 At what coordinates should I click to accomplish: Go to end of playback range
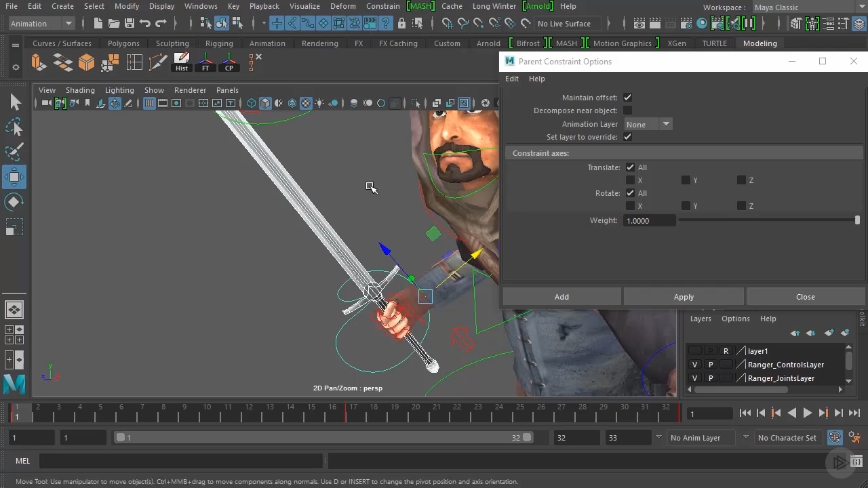tap(854, 413)
